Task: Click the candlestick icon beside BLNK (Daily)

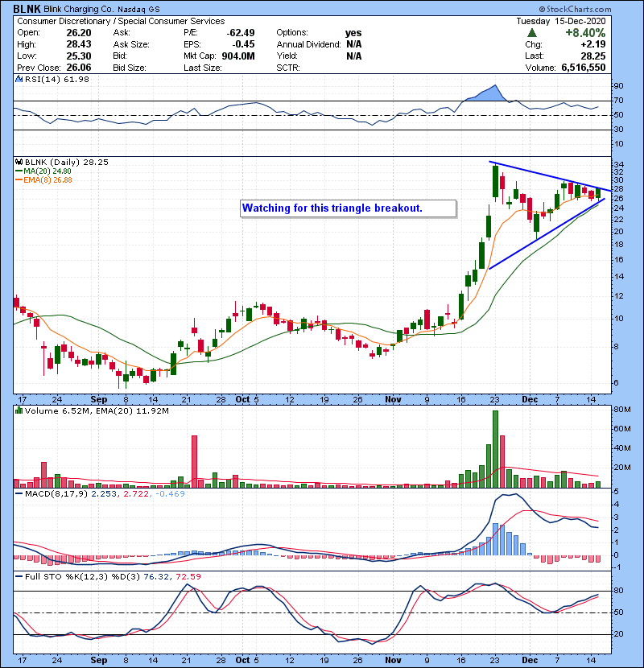Action: pos(19,163)
